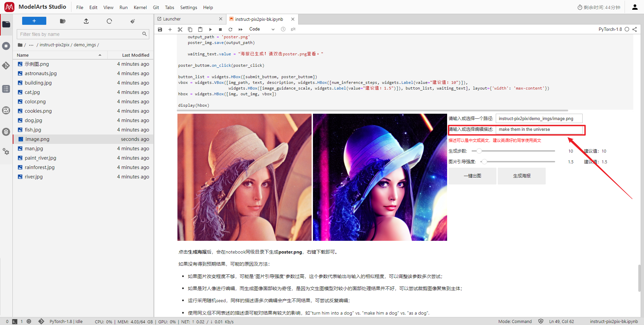Click the terminal icon in status bar
Image resolution: width=644 pixels, height=325 pixels.
(x=15, y=322)
